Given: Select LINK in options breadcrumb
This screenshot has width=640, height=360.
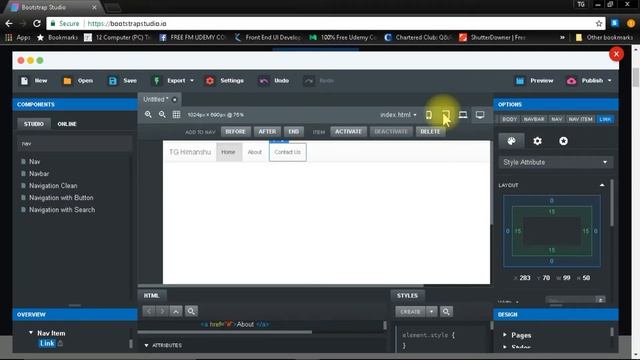Looking at the screenshot, I should (x=605, y=119).
